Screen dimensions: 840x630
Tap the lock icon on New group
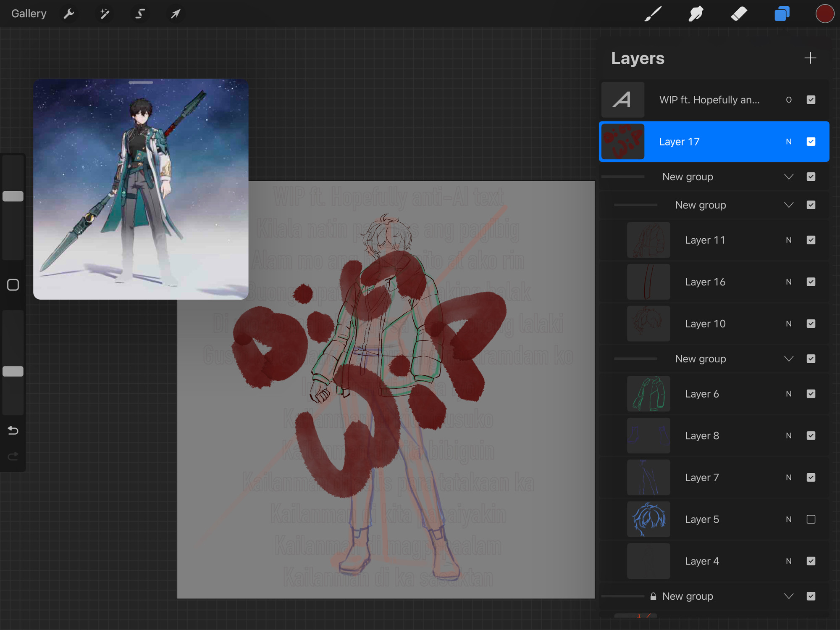[x=653, y=596]
